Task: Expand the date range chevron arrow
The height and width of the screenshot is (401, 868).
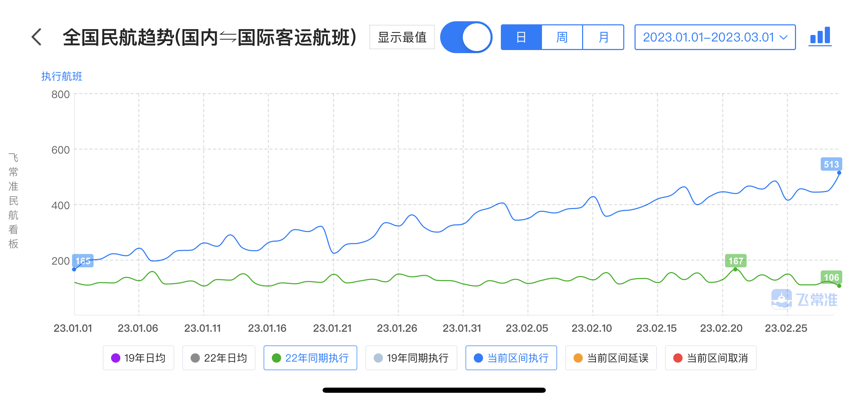Action: [x=783, y=37]
